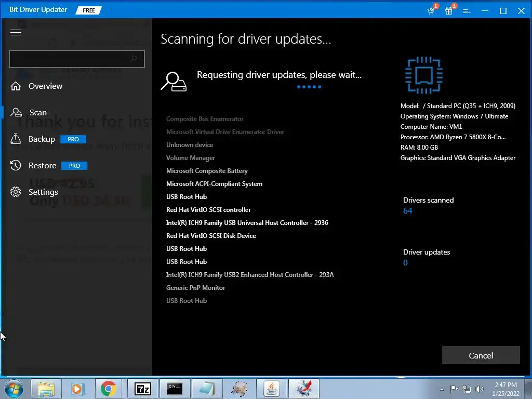The height and width of the screenshot is (399, 532).
Task: Click the scanning drive-magnifier icon
Action: click(x=174, y=82)
